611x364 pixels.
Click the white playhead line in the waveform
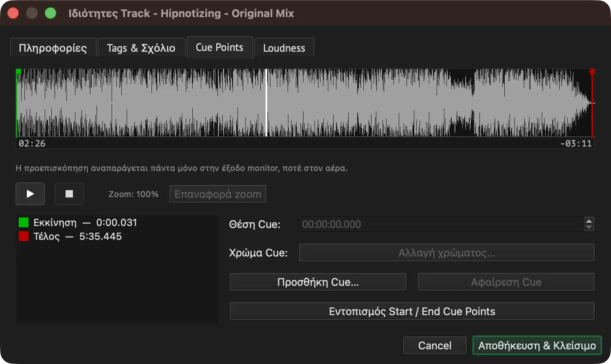tap(267, 103)
